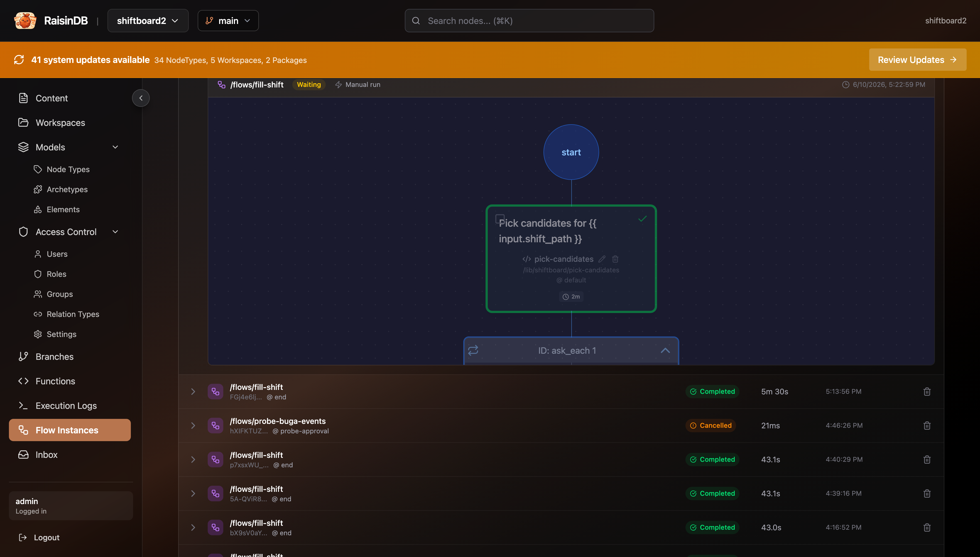Click the admin user card
This screenshot has width=980, height=557.
pyautogui.click(x=71, y=506)
